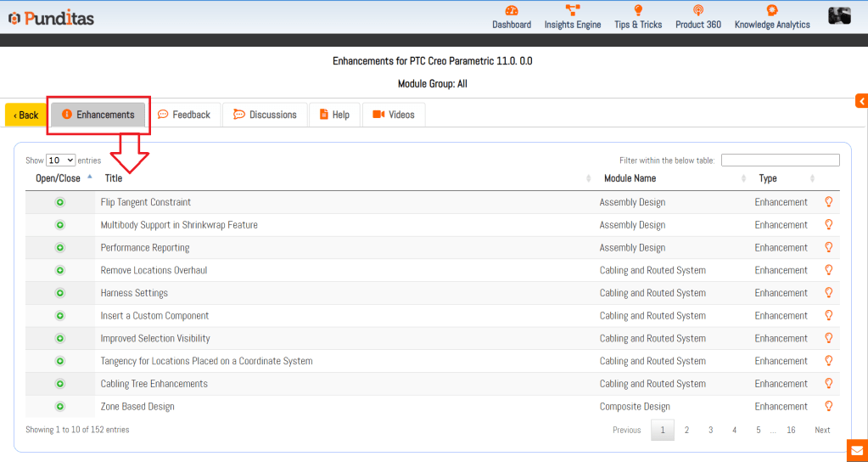Viewport: 868px width, 462px height.
Task: Expand the Flip Tangent Constraint row
Action: point(60,202)
